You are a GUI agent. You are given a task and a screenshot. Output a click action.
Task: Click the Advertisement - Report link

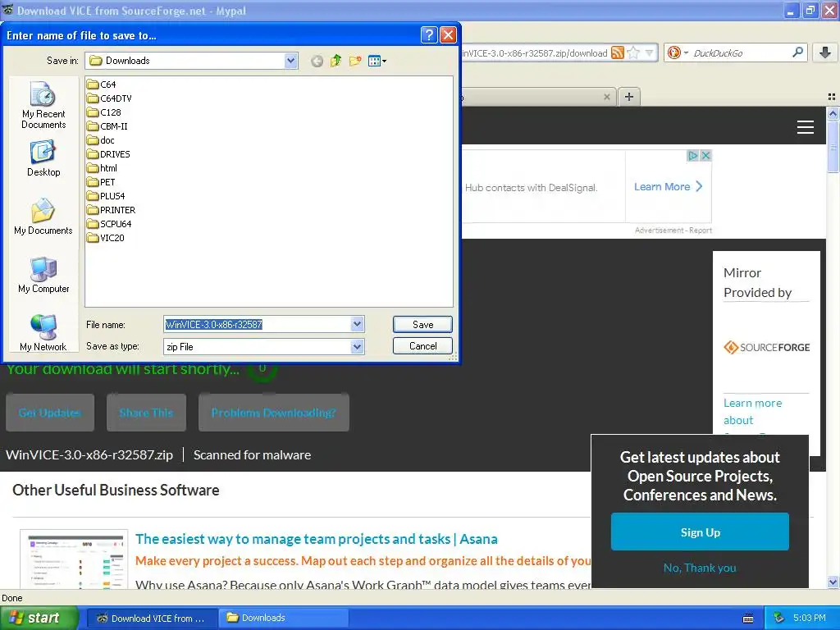[x=673, y=231]
